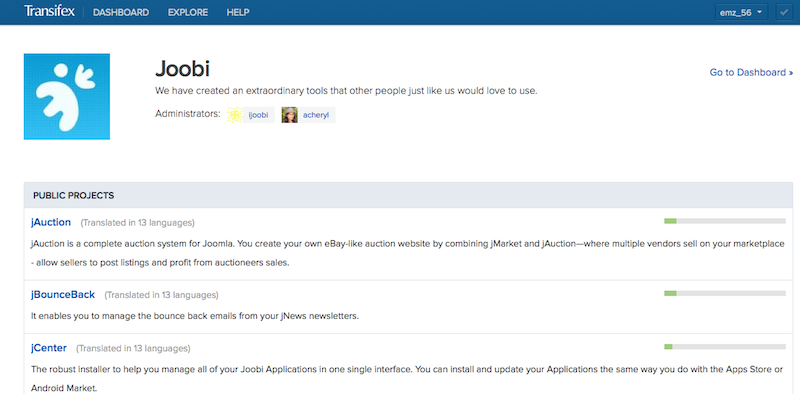The width and height of the screenshot is (800, 394).
Task: Click the jCenter translation progress bar
Action: 724,347
